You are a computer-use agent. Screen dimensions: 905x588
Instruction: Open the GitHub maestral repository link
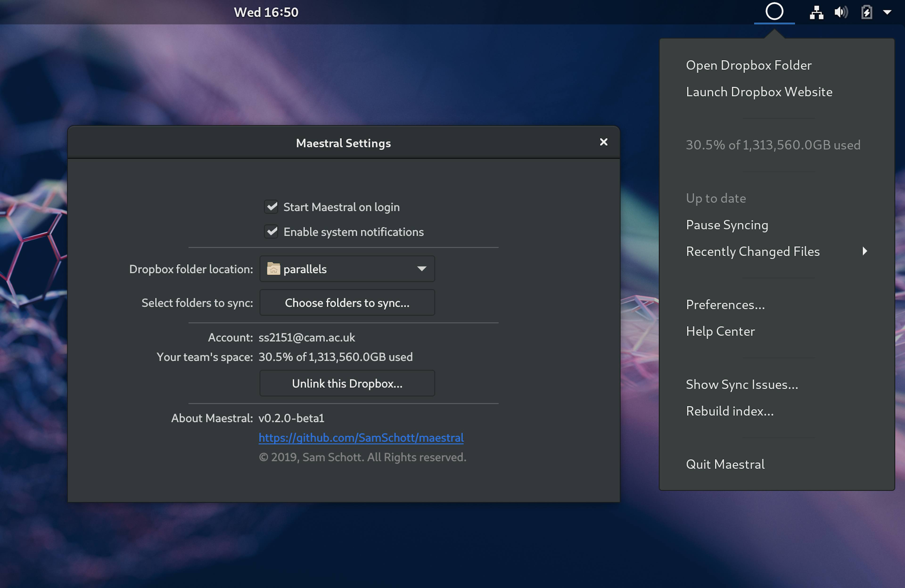[361, 438]
